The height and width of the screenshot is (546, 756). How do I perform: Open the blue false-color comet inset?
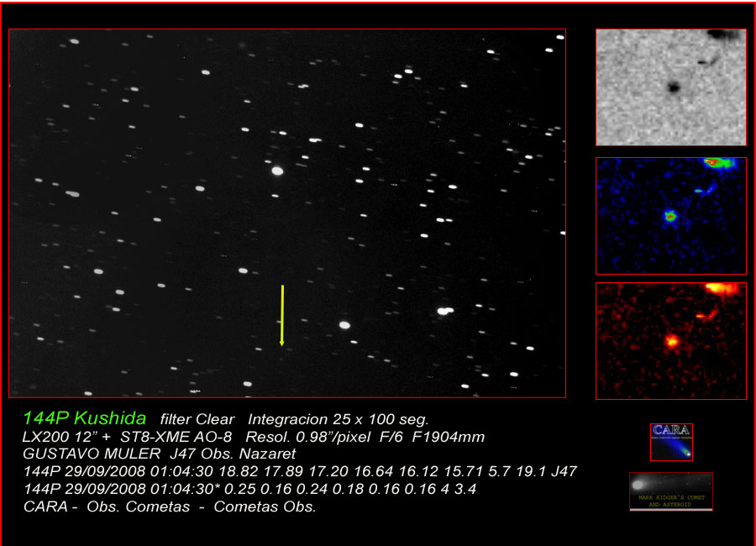pyautogui.click(x=670, y=216)
